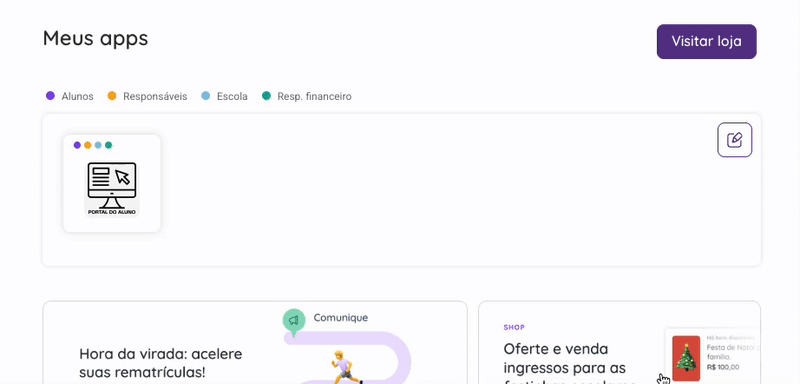Select the orange Responsáveis legend dot
800x384 pixels.
[x=112, y=96]
